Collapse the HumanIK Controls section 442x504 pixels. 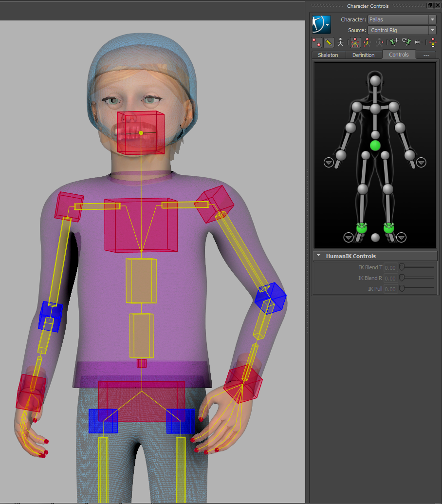[x=318, y=255]
